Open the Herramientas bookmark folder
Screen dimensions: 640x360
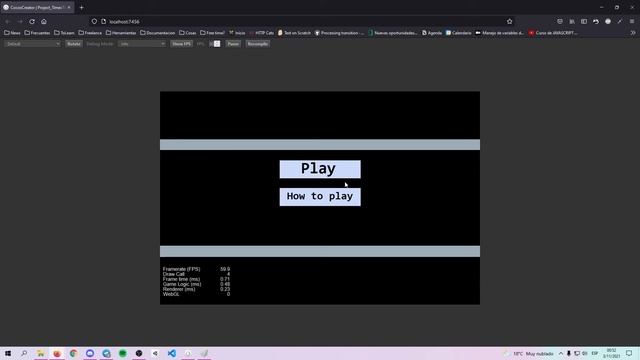(x=121, y=33)
